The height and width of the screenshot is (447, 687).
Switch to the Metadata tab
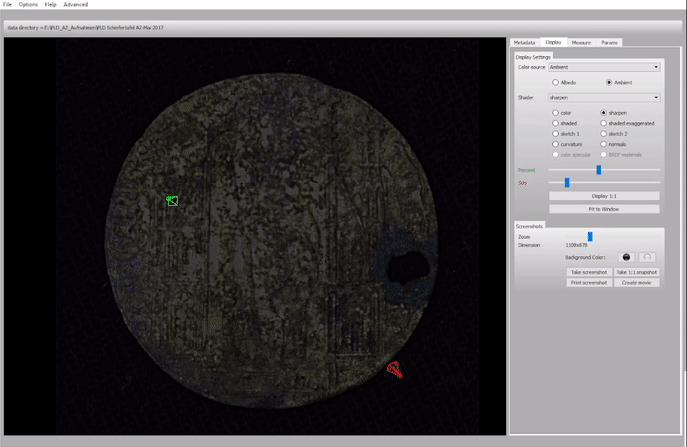click(525, 43)
